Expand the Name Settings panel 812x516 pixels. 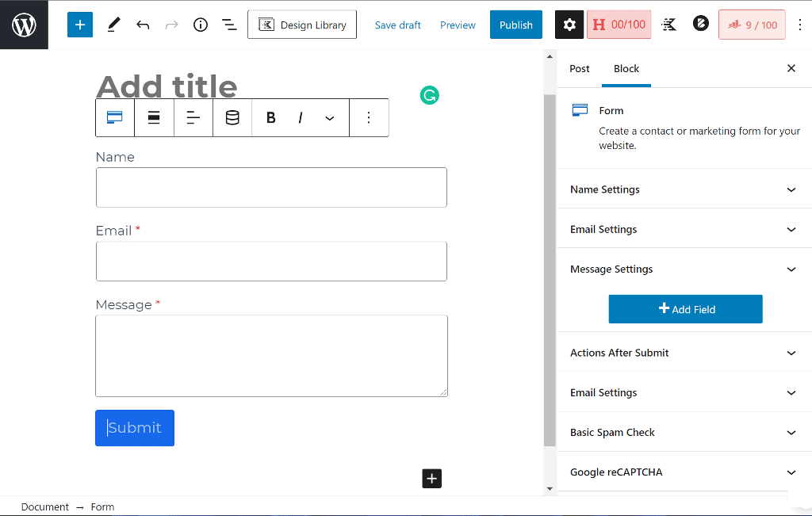[x=684, y=189]
